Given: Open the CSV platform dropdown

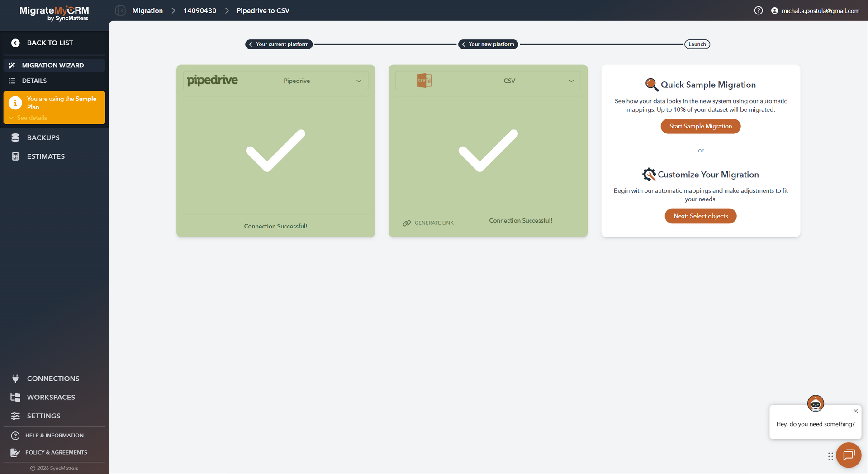Looking at the screenshot, I should 488,81.
